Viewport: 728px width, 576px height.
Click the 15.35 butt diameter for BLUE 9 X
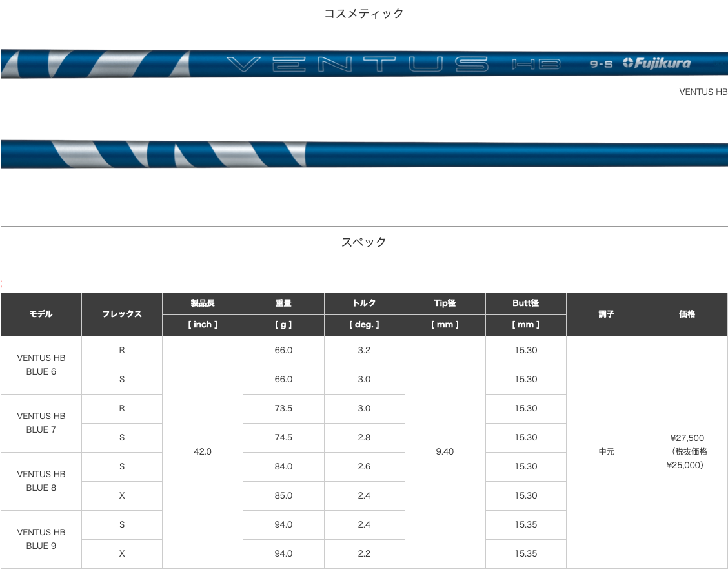pos(525,553)
